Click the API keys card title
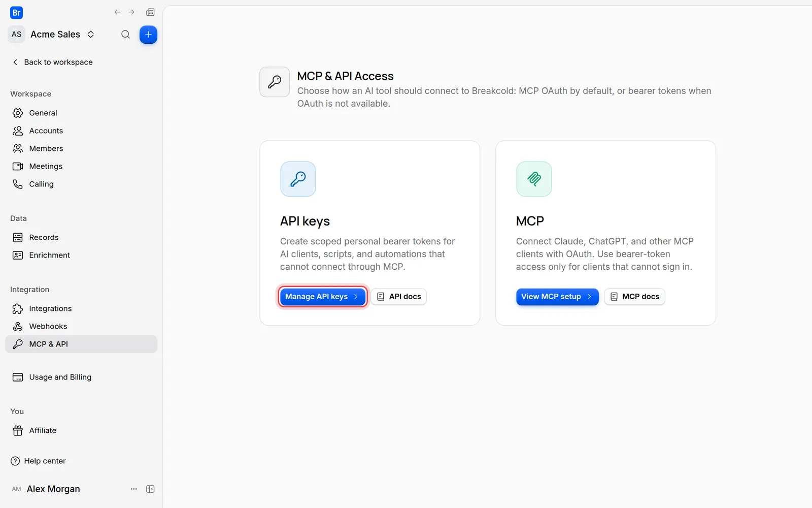 305,221
